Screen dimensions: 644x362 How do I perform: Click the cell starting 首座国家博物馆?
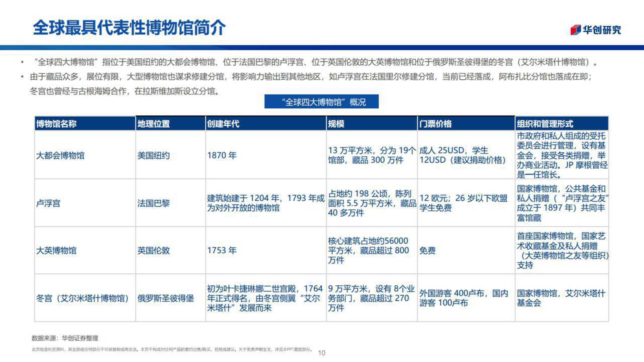[562, 250]
